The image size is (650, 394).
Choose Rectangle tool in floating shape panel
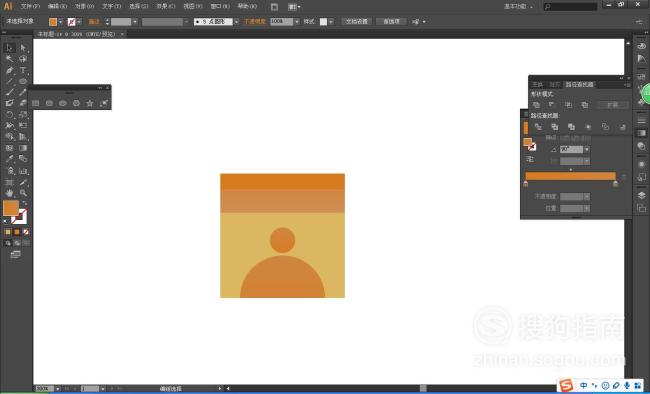[36, 103]
